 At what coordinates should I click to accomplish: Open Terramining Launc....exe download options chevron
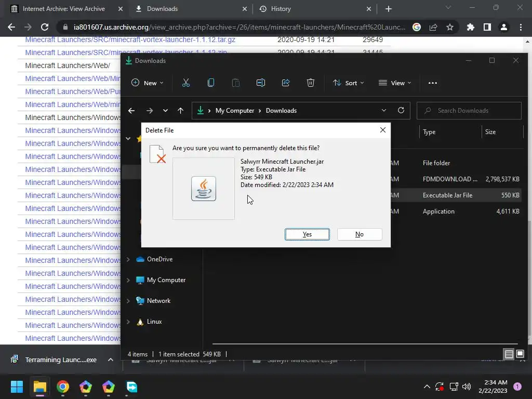pos(111,360)
